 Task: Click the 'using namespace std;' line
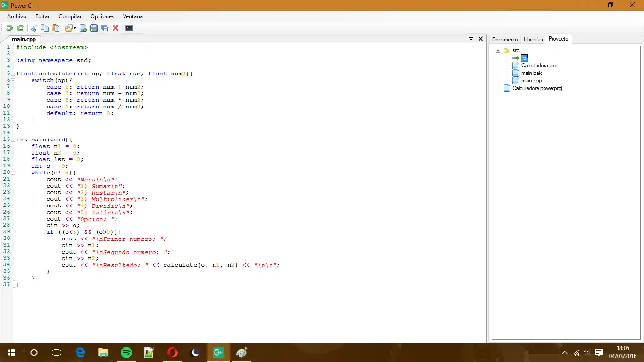[54, 60]
